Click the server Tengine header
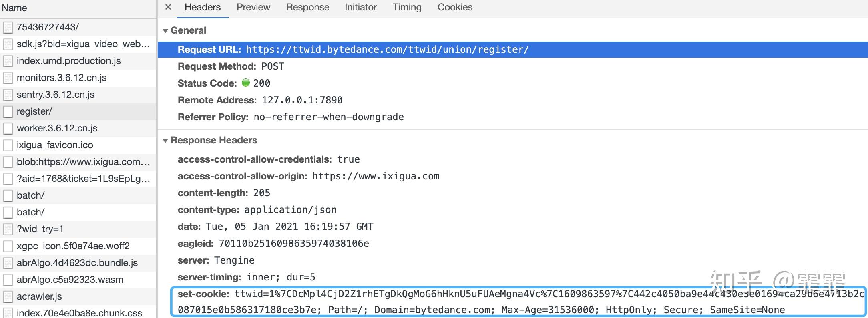Viewport: 868px width, 318px height. (216, 260)
